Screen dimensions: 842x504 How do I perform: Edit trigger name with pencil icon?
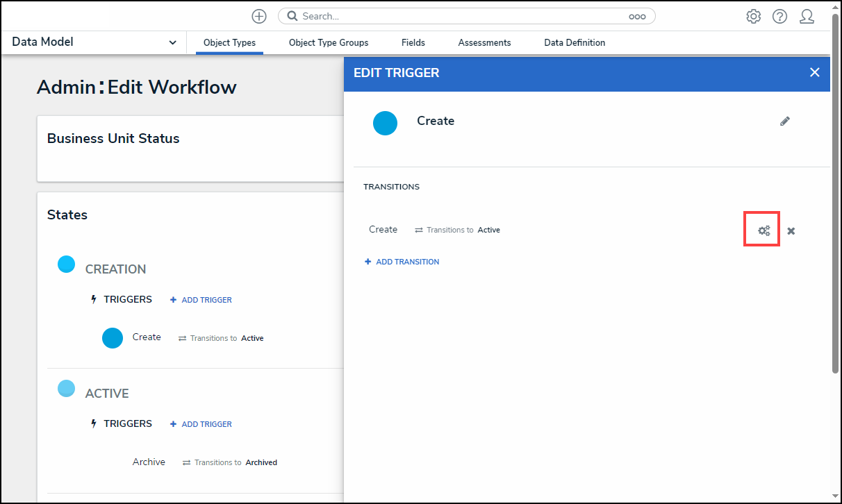coord(784,121)
